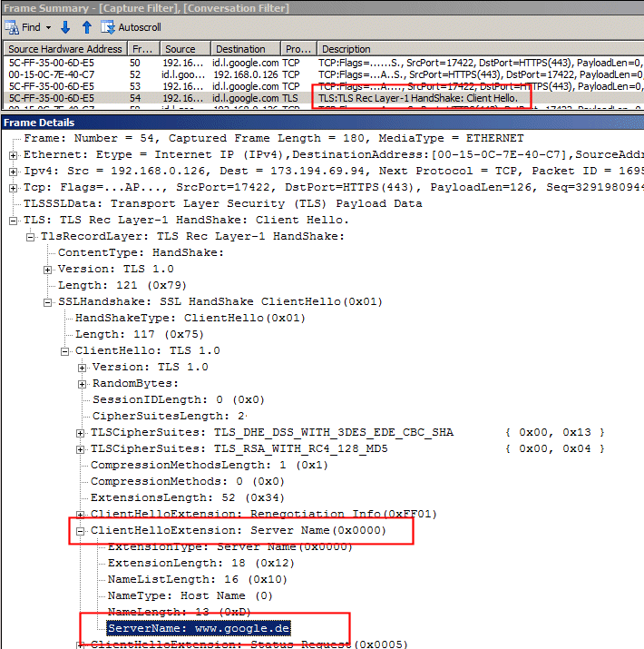Sort by Description column header
Screen dimensions: 644x649
tap(480, 49)
